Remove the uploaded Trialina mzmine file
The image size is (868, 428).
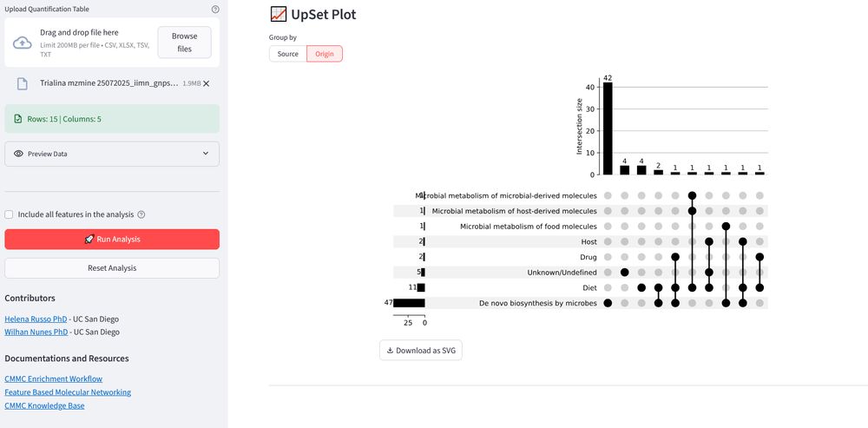(206, 83)
